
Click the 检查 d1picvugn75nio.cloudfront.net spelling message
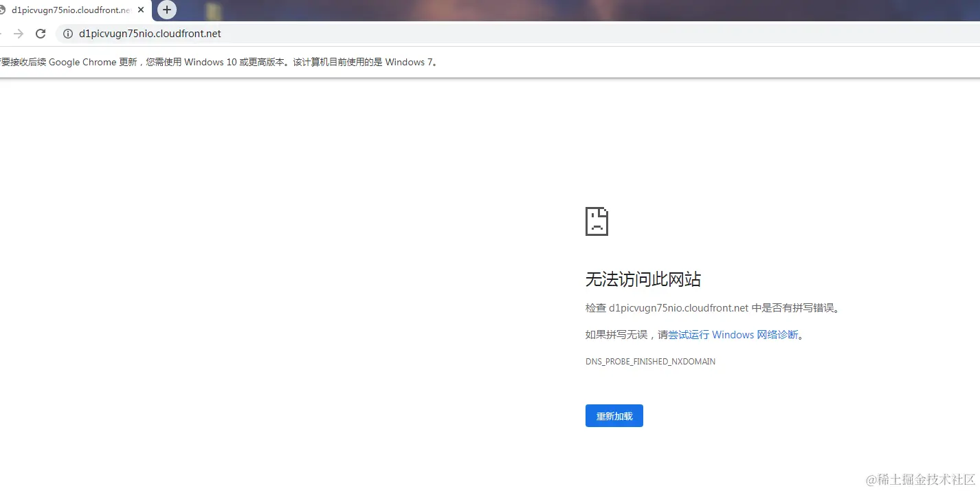713,308
